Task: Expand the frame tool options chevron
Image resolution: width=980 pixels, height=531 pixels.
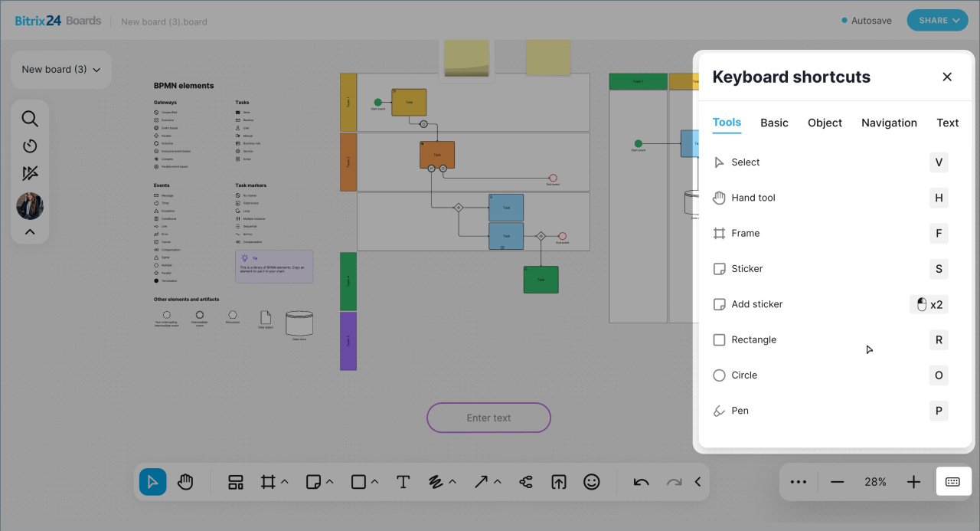Action: tap(285, 482)
